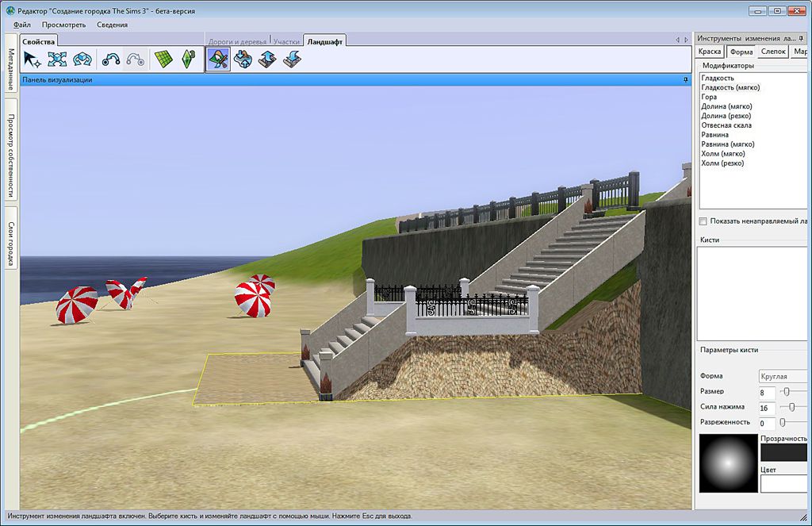812x526 pixels.
Task: Open the Слои городка side panel
Action: pos(11,238)
